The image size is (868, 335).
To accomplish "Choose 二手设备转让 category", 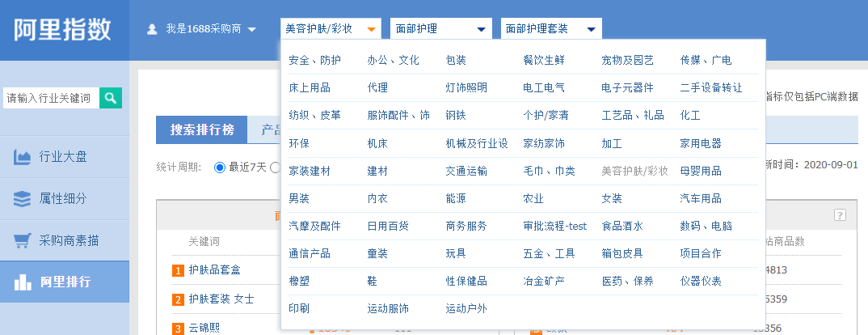I will (x=711, y=87).
